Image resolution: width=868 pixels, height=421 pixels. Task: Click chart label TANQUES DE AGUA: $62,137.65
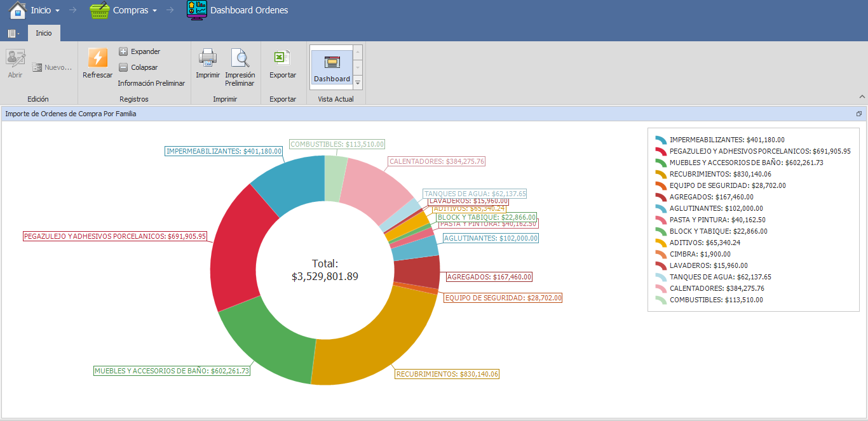(x=475, y=194)
